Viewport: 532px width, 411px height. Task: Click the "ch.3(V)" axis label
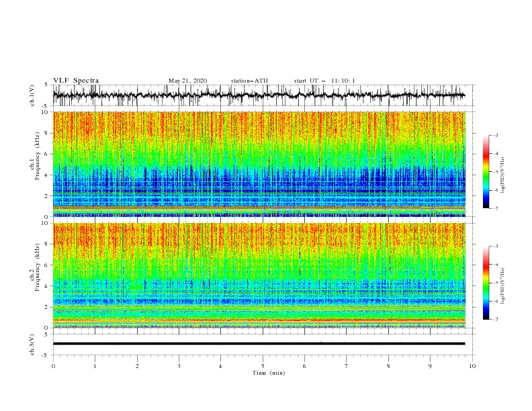tap(32, 345)
